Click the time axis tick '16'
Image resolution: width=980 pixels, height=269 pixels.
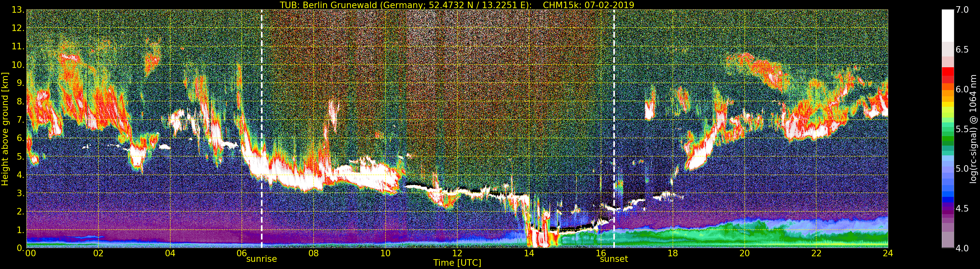click(601, 253)
